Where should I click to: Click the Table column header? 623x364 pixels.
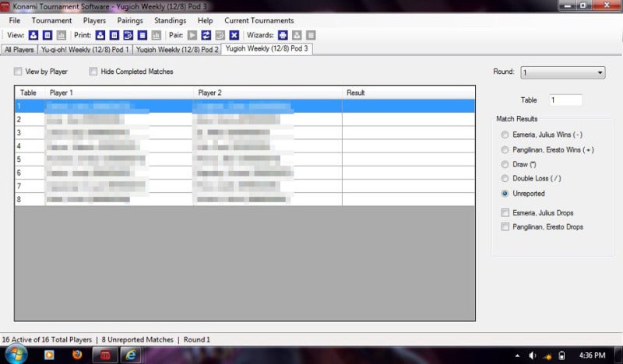click(30, 93)
